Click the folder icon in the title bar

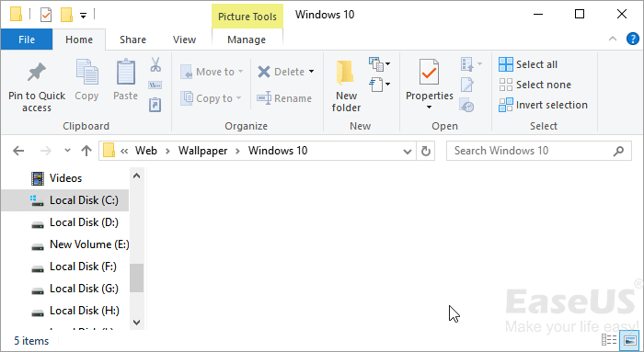point(16,15)
